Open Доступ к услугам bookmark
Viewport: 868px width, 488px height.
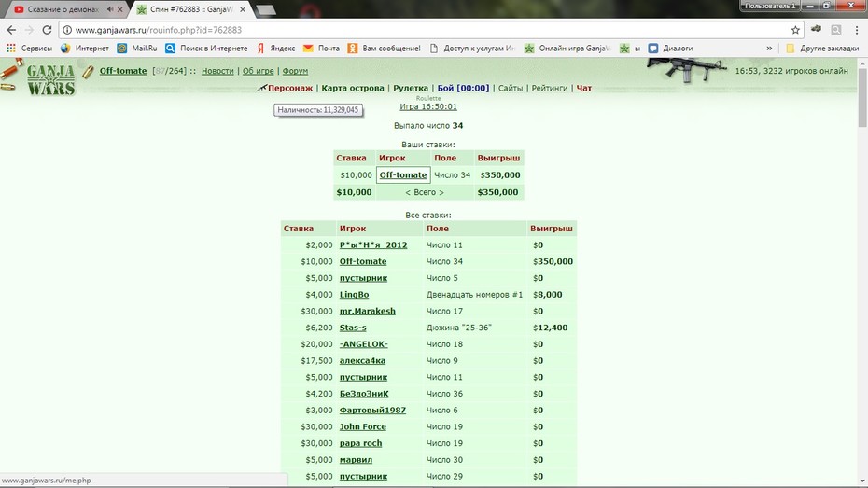[x=472, y=49]
